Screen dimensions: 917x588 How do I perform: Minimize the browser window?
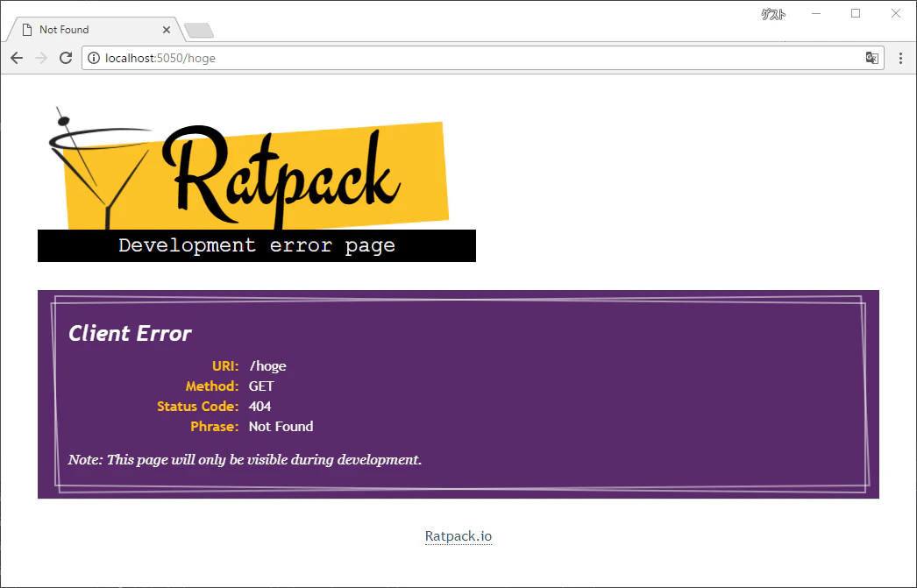coord(816,13)
